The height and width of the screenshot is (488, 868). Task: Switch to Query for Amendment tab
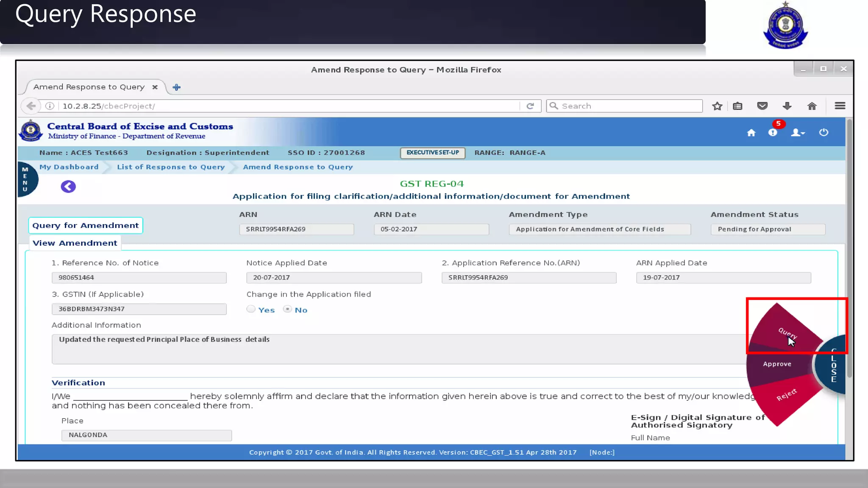coord(86,225)
